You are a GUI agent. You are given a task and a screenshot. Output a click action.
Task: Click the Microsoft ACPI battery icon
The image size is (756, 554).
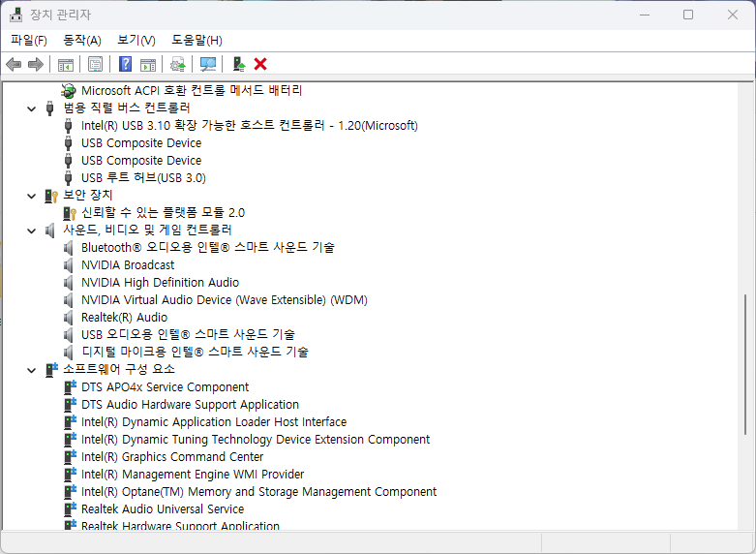pos(69,90)
